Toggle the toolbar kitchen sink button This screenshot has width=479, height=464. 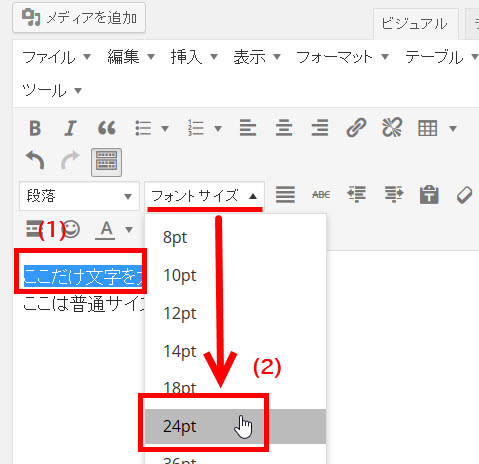point(106,162)
